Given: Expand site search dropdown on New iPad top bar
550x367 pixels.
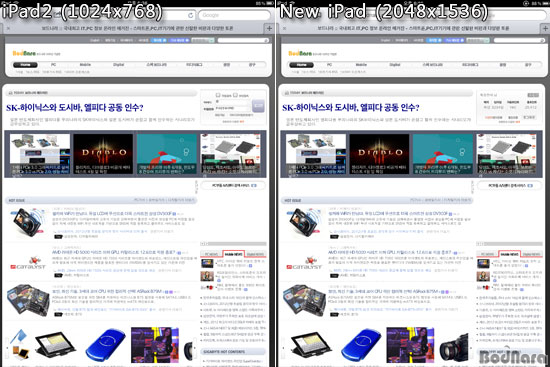Looking at the screenshot, I should pyautogui.click(x=478, y=40).
